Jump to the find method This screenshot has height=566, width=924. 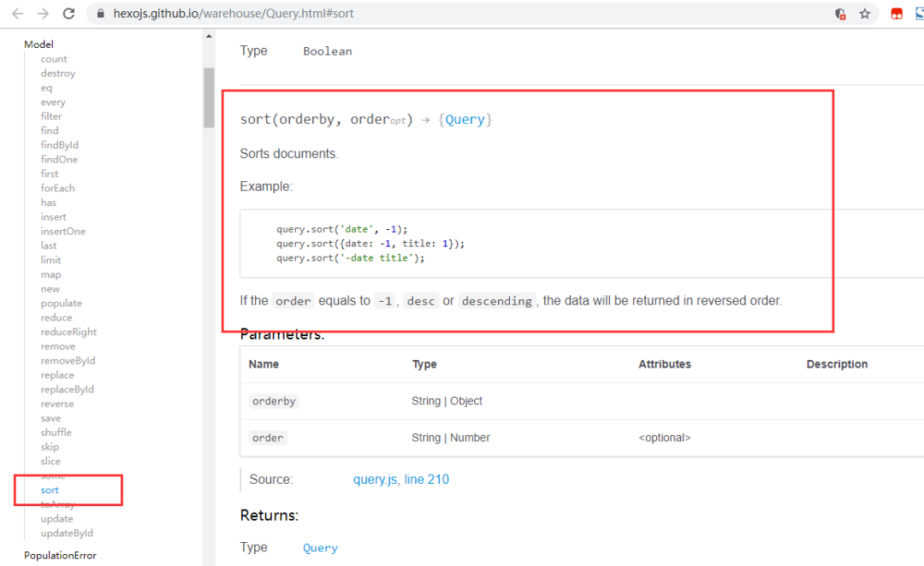[50, 130]
